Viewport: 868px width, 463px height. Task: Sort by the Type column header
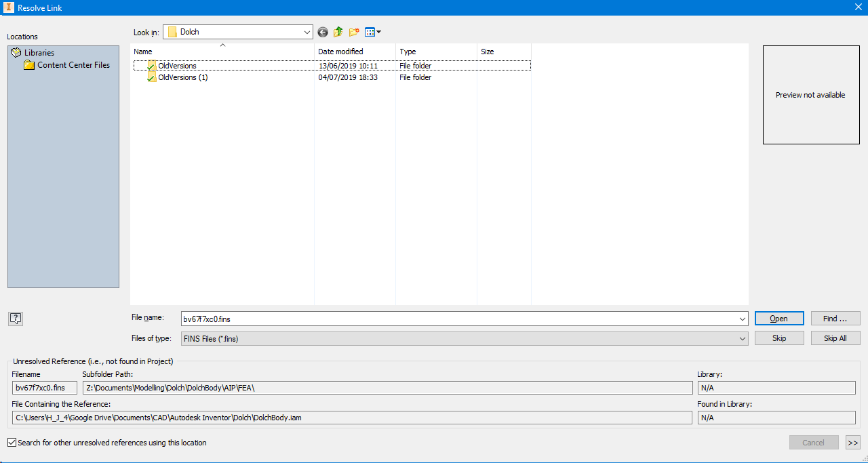[407, 51]
